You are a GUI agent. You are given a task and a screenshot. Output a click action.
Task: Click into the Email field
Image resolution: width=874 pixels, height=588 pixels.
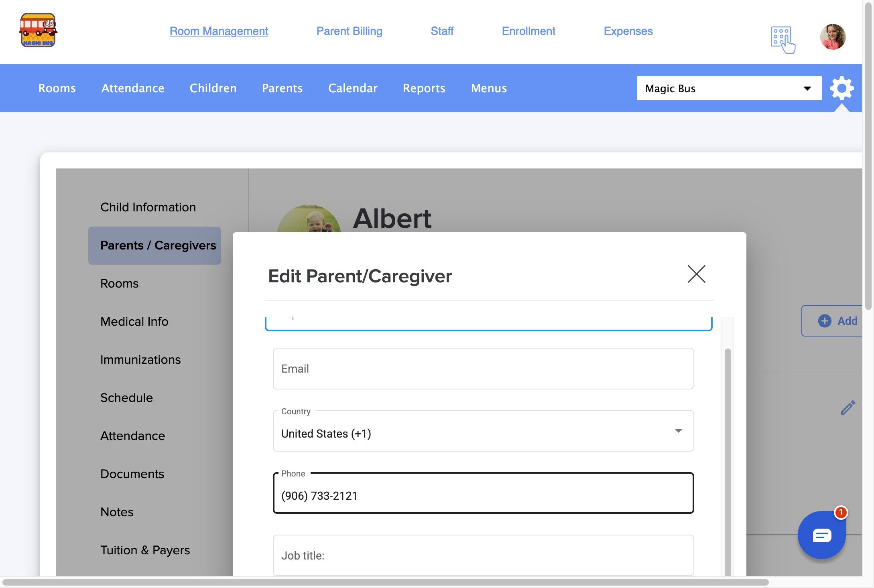coord(483,369)
